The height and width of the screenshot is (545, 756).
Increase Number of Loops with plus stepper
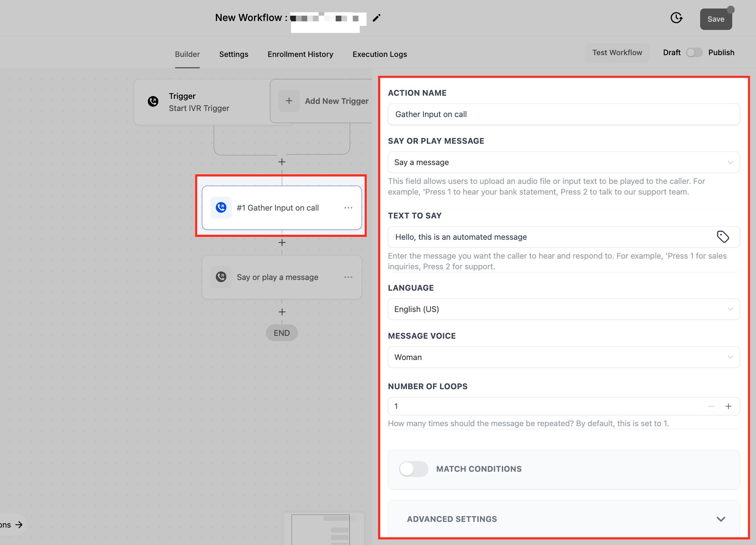[728, 406]
